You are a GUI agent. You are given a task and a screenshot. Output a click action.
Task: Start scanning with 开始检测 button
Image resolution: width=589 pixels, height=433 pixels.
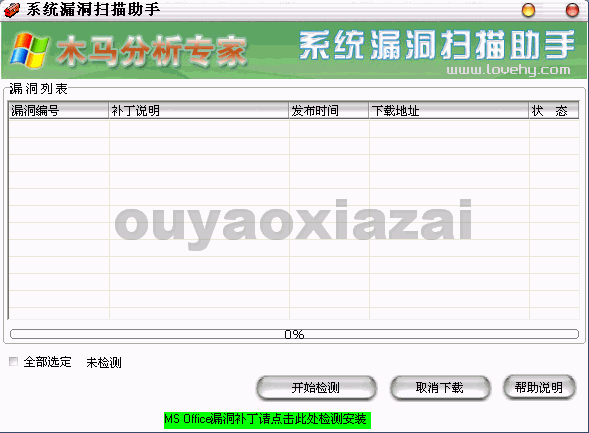(316, 388)
